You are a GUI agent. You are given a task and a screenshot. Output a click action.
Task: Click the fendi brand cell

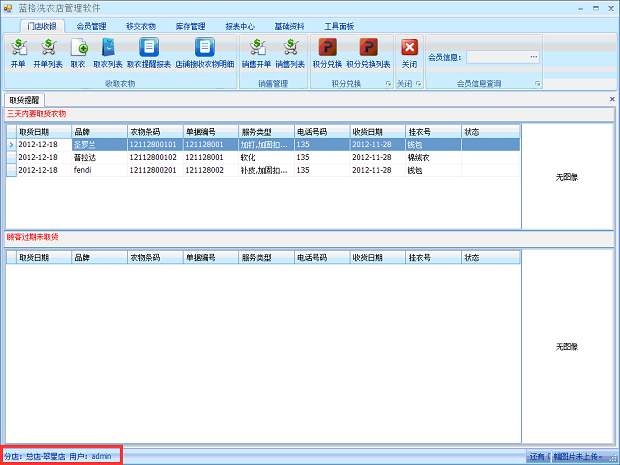[x=100, y=170]
